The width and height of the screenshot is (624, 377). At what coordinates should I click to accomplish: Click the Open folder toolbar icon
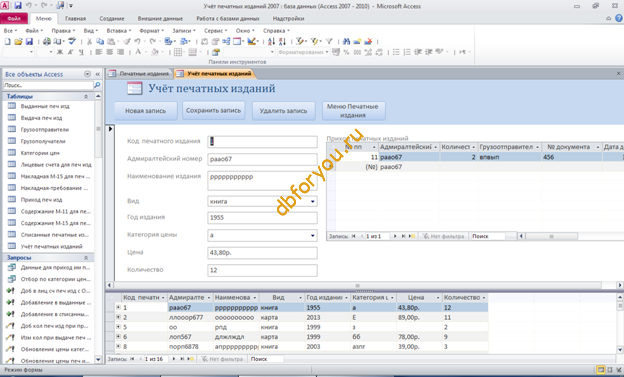pyautogui.click(x=18, y=41)
